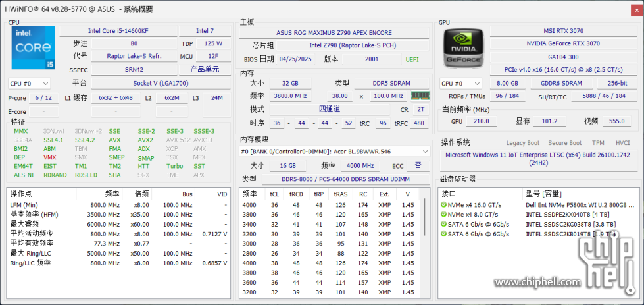Click the DDR5 SDRAM memory type value
Viewport: 644px width, 305px height.
[x=392, y=83]
